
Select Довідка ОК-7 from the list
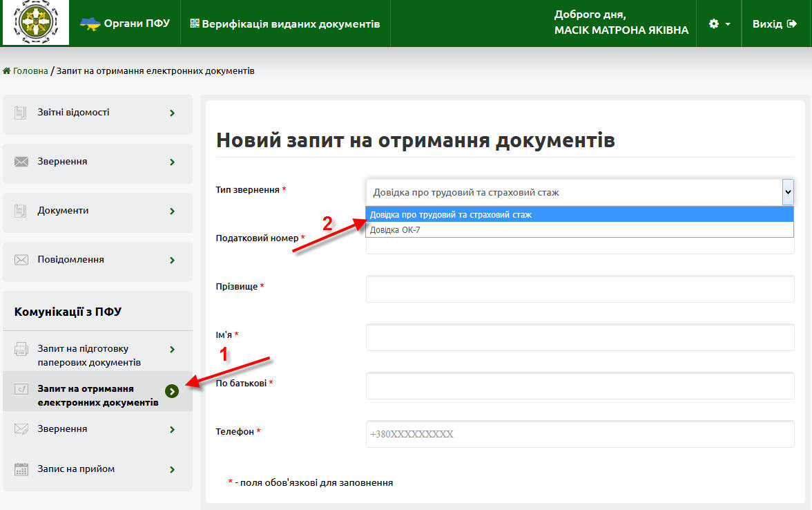click(395, 230)
